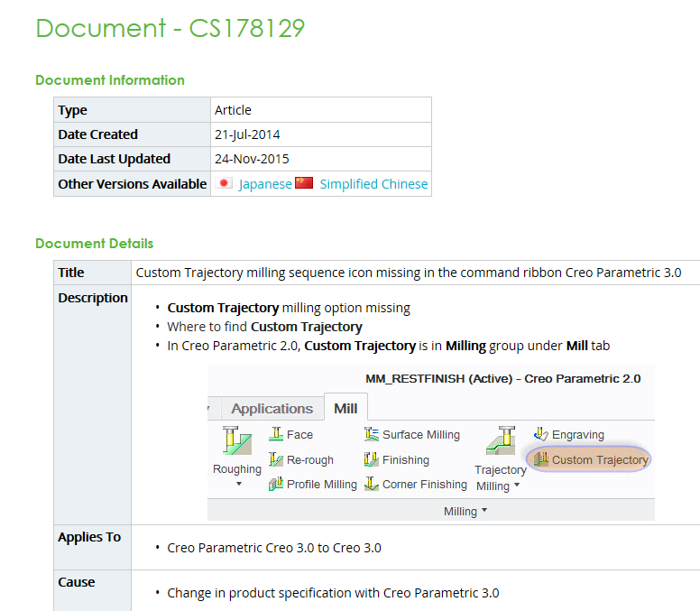Click the Custom Trajectory icon
The height and width of the screenshot is (611, 700).
[541, 459]
